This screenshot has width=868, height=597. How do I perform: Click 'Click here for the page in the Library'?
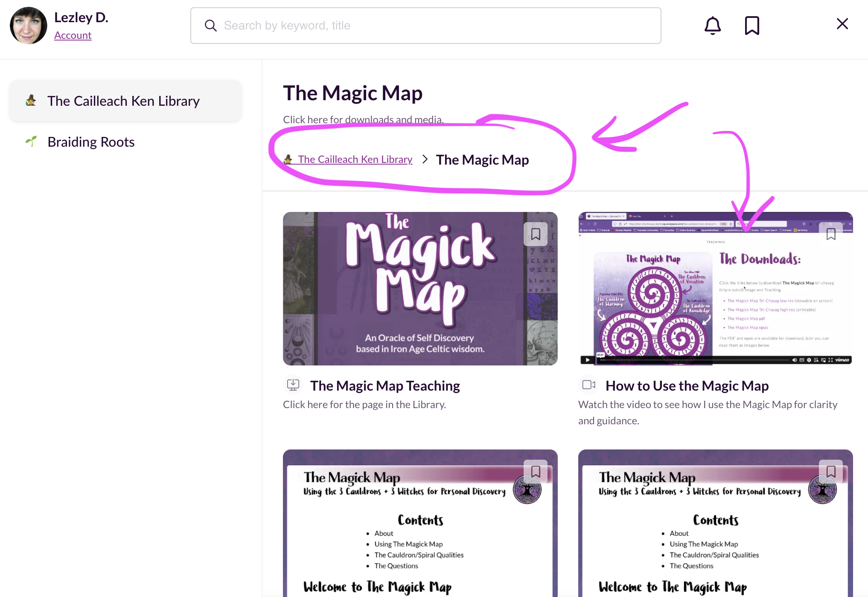(364, 405)
